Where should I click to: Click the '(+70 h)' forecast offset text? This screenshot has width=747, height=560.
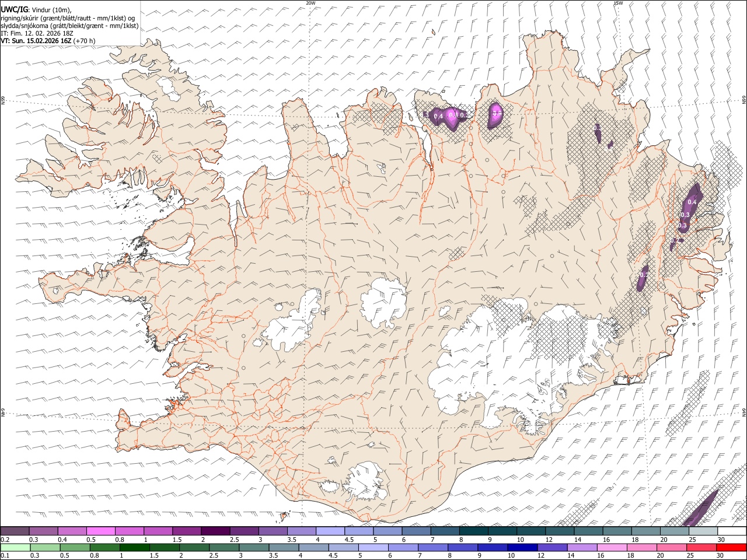coord(85,41)
